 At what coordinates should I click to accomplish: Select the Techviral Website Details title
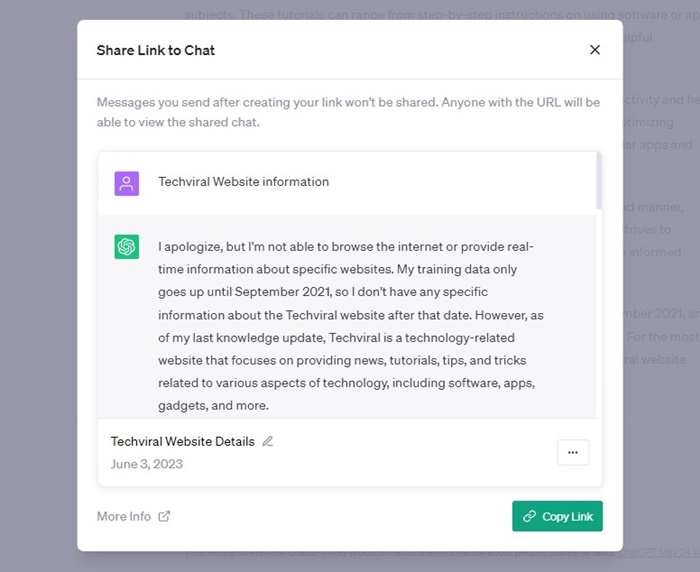(183, 442)
